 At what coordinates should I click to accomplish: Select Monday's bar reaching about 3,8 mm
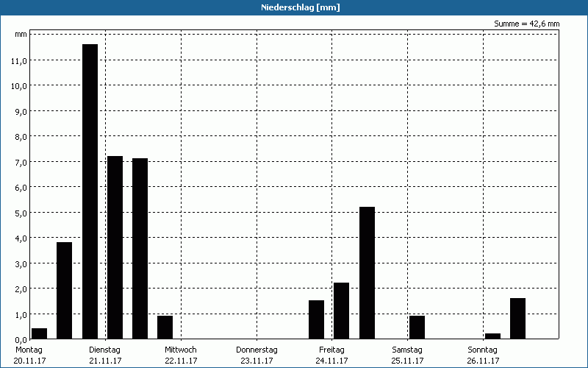pyautogui.click(x=64, y=290)
